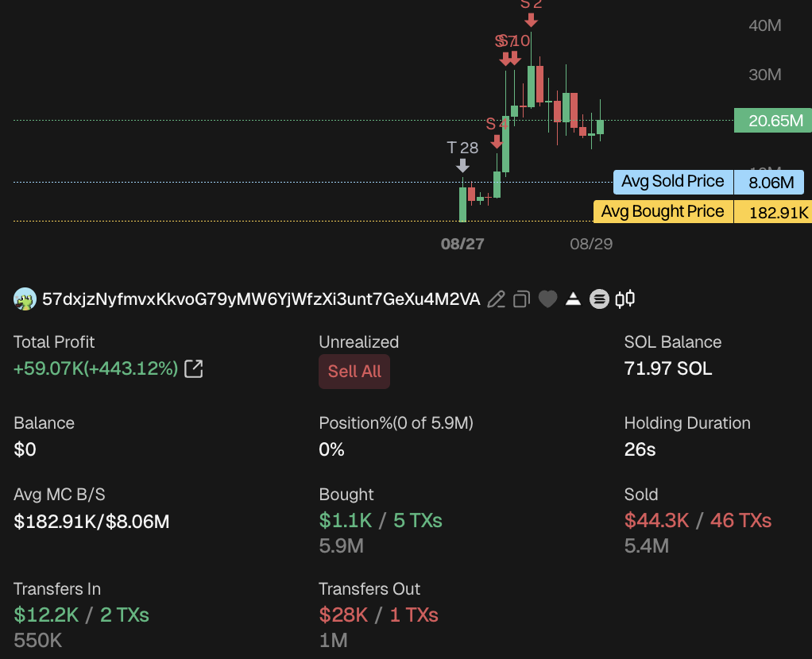Click the striped triangle icon beside the heart
This screenshot has height=659, width=812.
(x=574, y=299)
